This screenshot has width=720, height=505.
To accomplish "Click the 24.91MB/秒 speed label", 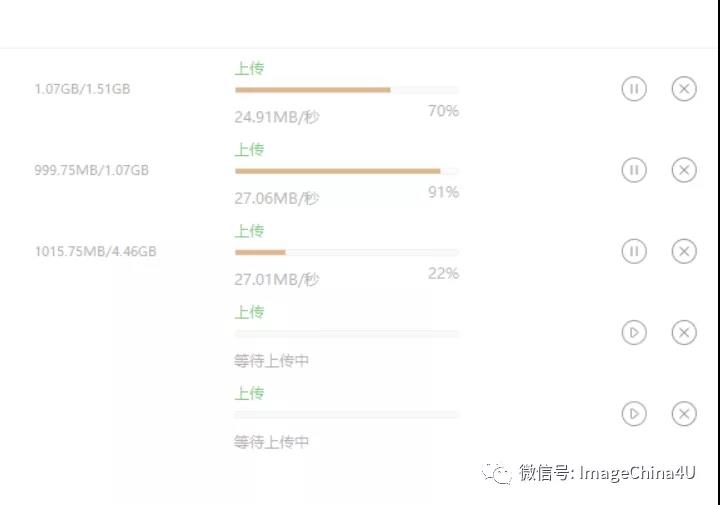I will coord(277,117).
